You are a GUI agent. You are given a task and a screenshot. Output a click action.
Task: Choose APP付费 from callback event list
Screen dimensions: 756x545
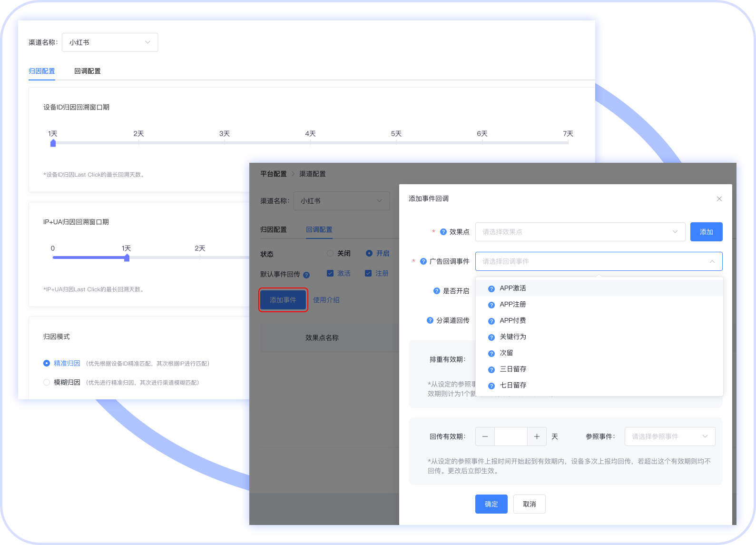[599, 321]
